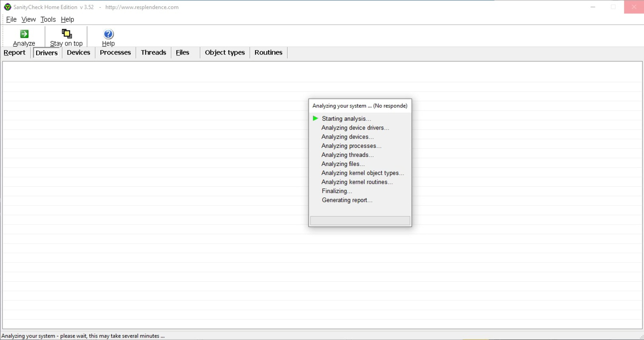
Task: Click 'Analyzing processes...' step text
Action: pyautogui.click(x=352, y=146)
